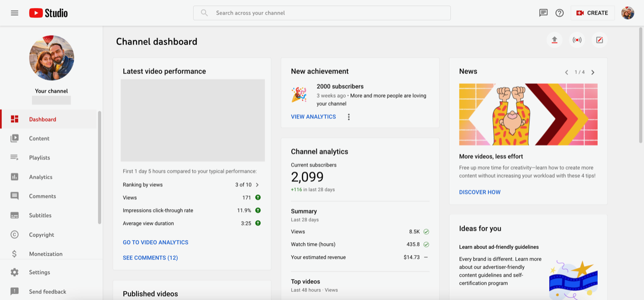This screenshot has height=300, width=644.
Task: Click the sidebar vertical scrollbar
Action: pos(100,167)
